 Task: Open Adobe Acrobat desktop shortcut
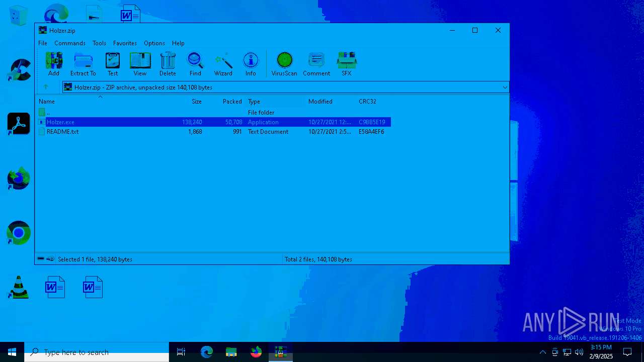coord(19,124)
